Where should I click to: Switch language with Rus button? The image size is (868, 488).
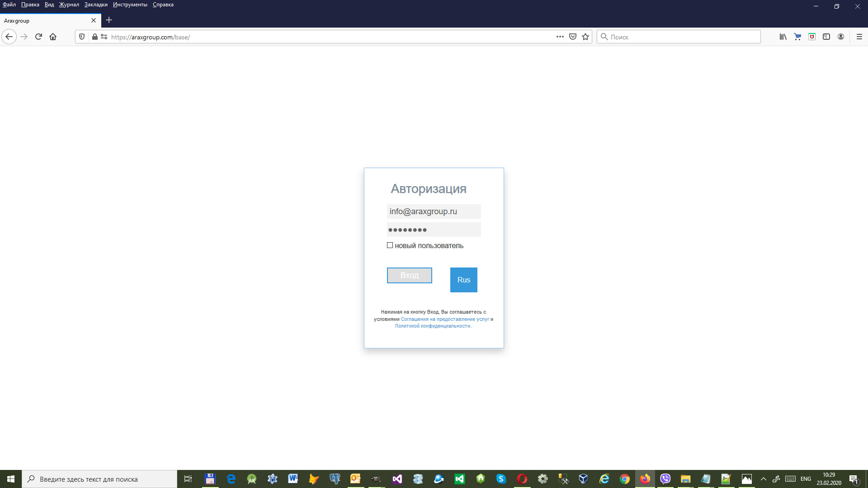[463, 280]
